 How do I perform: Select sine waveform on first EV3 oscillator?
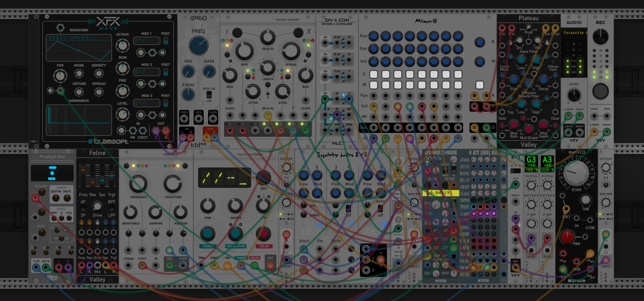point(304,224)
